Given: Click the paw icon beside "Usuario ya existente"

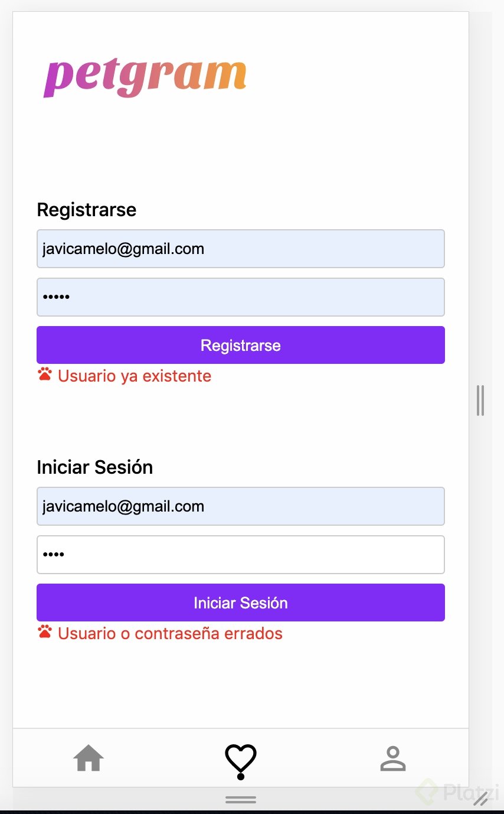Looking at the screenshot, I should pos(45,375).
